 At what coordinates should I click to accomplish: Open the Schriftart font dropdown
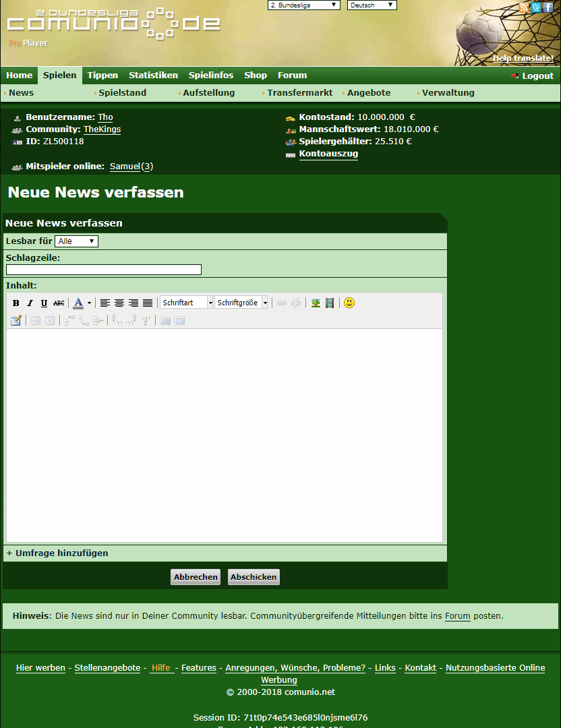[187, 303]
